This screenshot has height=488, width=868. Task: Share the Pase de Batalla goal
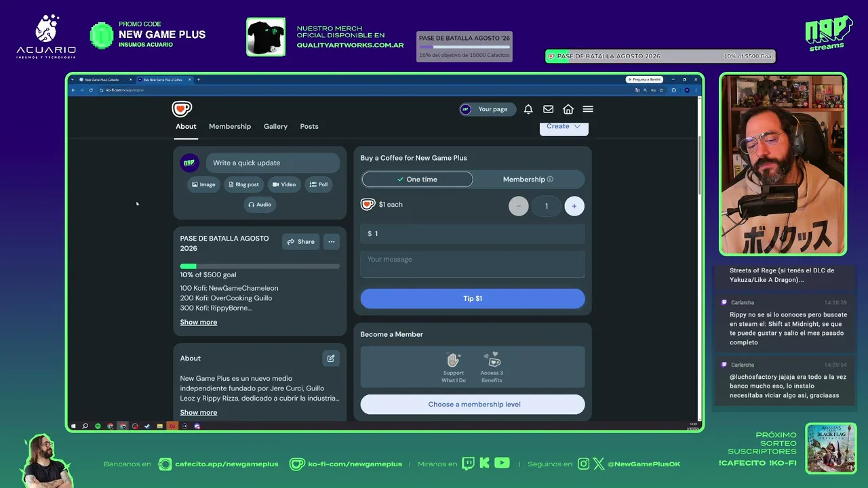(300, 242)
